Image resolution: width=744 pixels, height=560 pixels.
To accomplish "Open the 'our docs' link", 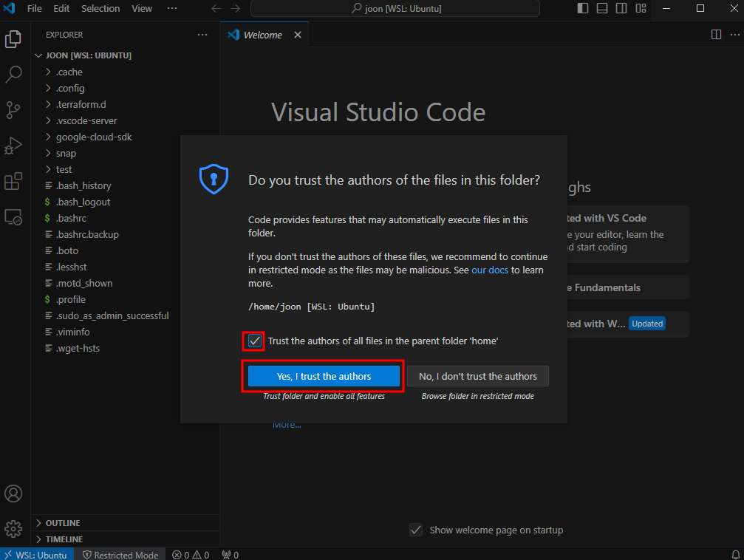I will [x=490, y=270].
